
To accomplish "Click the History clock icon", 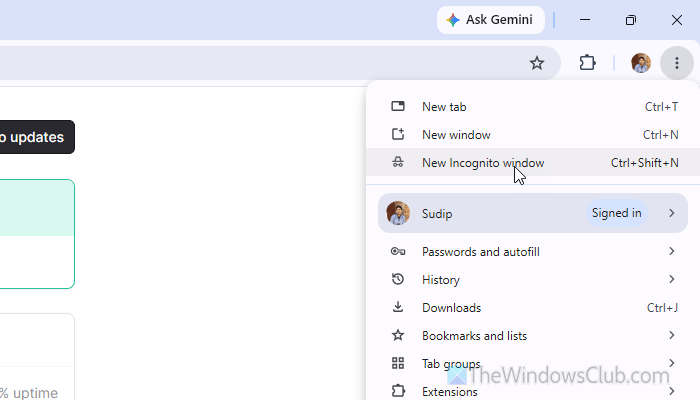I will click(x=398, y=279).
